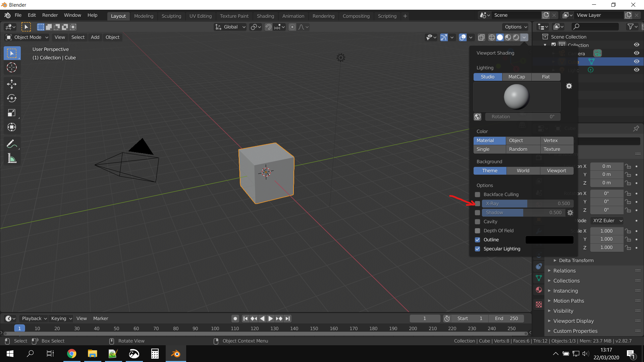The image size is (644, 362).
Task: Enable Backface Culling option
Action: [x=477, y=194]
